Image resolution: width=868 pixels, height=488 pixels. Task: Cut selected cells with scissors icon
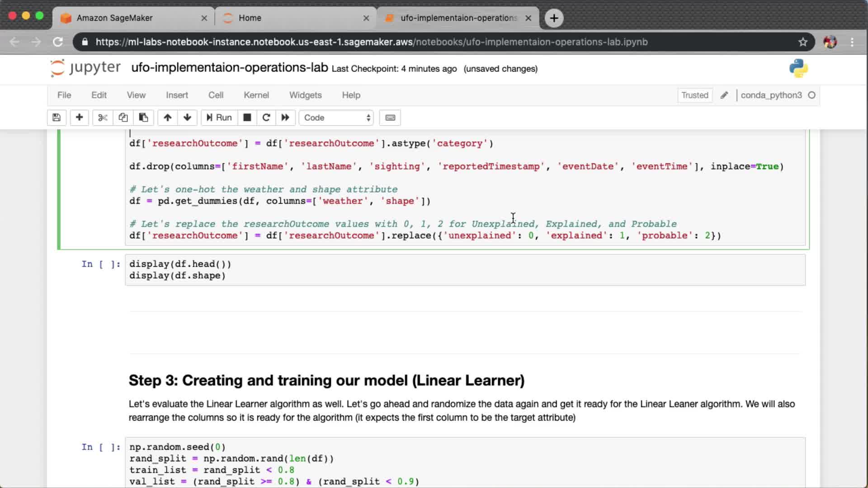103,117
